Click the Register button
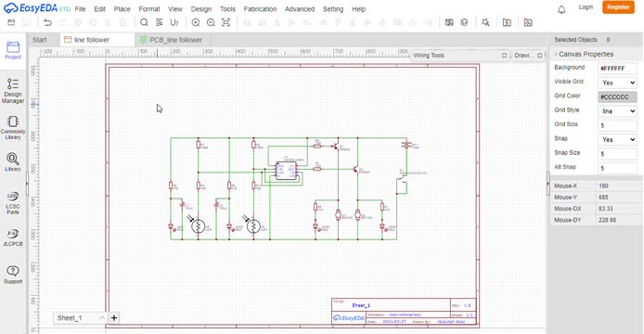Image resolution: width=644 pixels, height=334 pixels. pos(618,7)
